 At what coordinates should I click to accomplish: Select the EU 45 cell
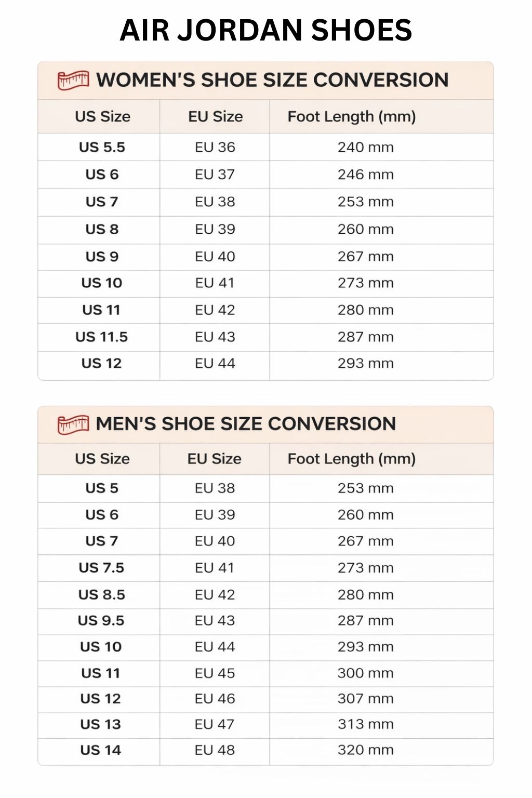pos(215,673)
